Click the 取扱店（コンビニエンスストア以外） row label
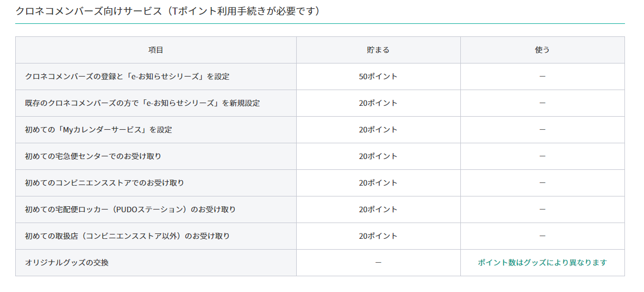Screen dimensions: 644x292 (x=127, y=236)
